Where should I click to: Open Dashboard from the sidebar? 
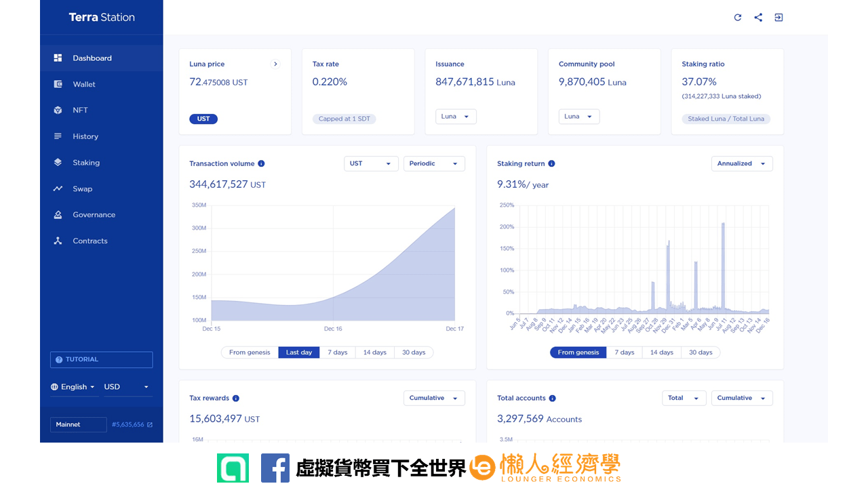(102, 58)
